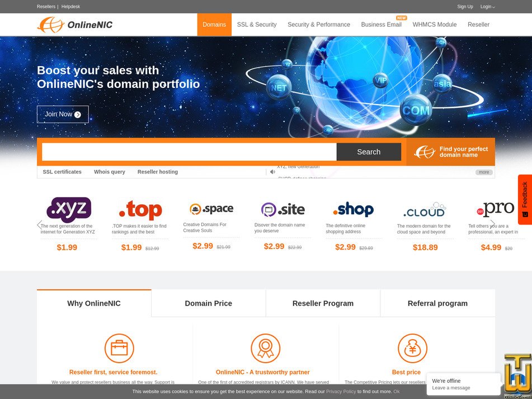Open the Business Email menu
The height and width of the screenshot is (399, 532).
[382, 25]
